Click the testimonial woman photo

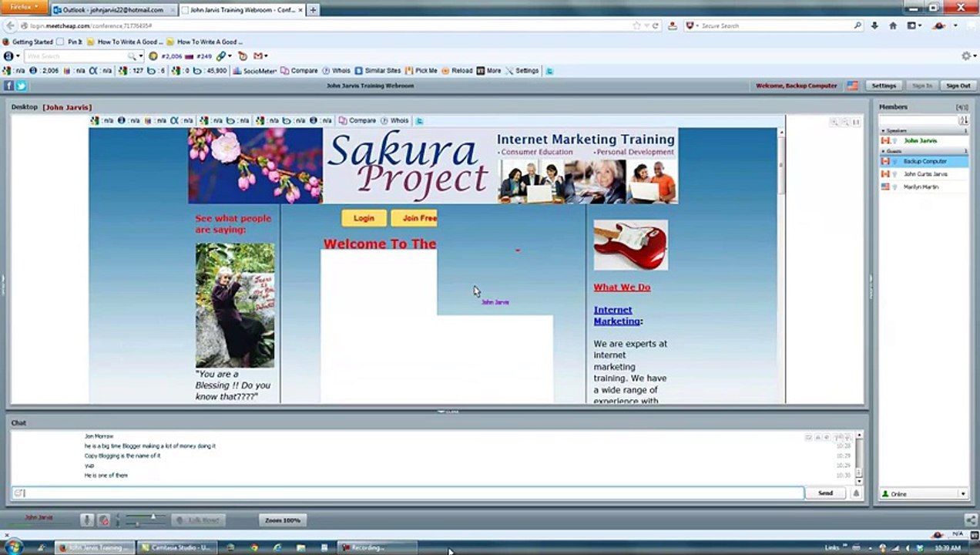pyautogui.click(x=235, y=305)
